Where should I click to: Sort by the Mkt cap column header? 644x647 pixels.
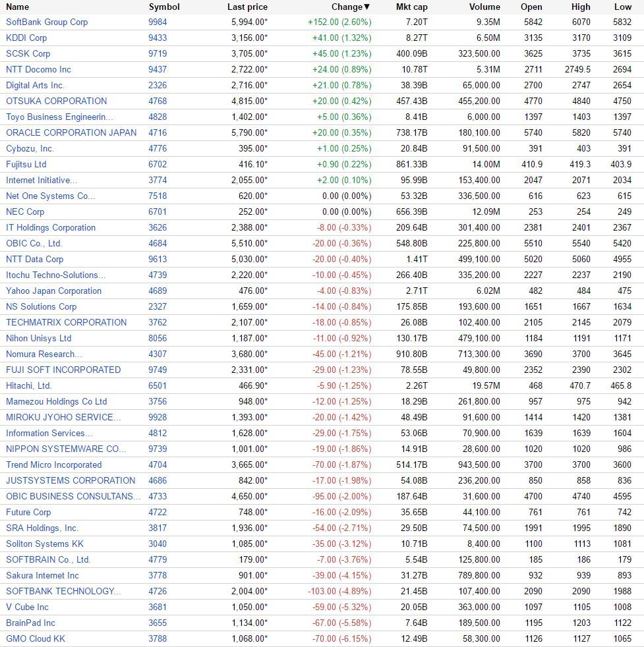(411, 7)
